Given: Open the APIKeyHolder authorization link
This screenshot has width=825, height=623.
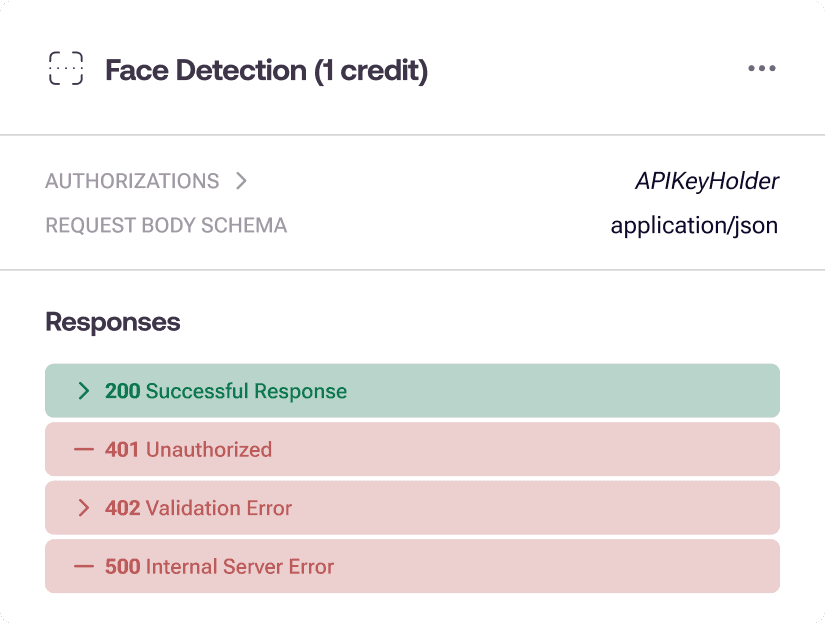Looking at the screenshot, I should click(x=706, y=181).
